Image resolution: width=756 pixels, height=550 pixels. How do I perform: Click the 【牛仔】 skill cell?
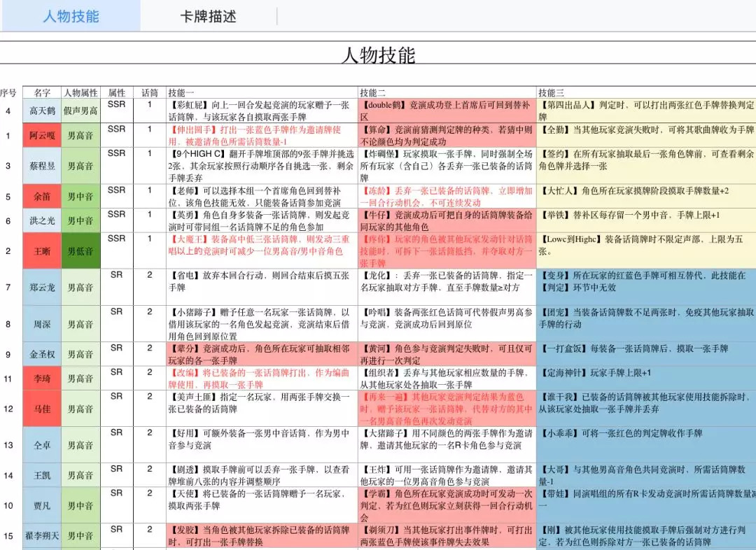click(447, 221)
